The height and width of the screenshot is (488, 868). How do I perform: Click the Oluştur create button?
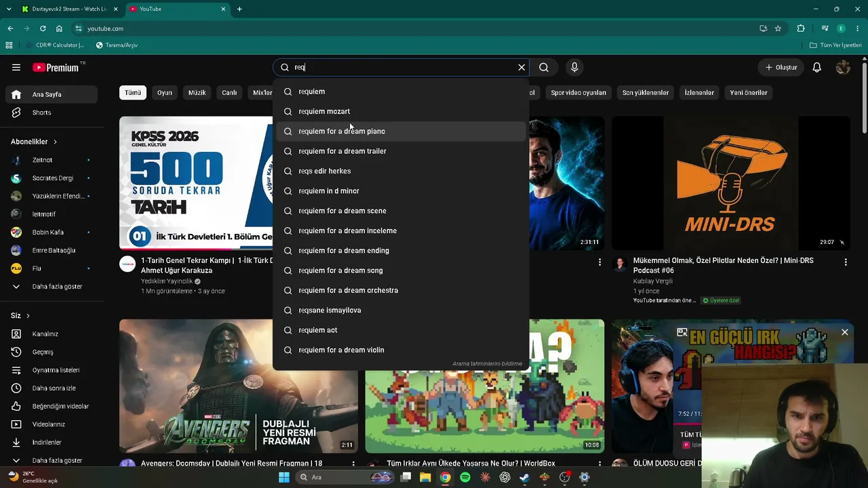pyautogui.click(x=781, y=67)
